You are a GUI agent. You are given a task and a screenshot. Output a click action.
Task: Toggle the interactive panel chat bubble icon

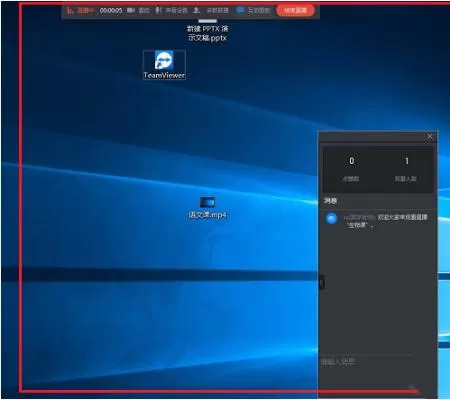pos(240,10)
